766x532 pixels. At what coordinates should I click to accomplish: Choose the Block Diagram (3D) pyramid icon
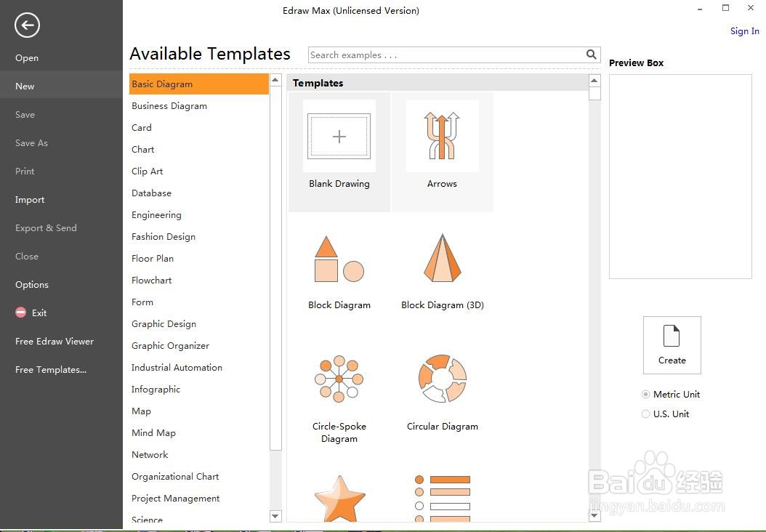pyautogui.click(x=442, y=257)
